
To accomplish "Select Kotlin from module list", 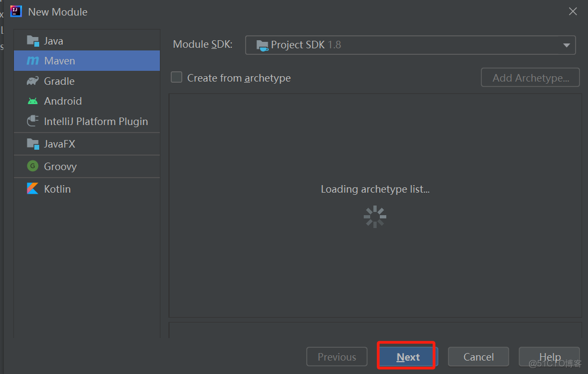I will 57,189.
